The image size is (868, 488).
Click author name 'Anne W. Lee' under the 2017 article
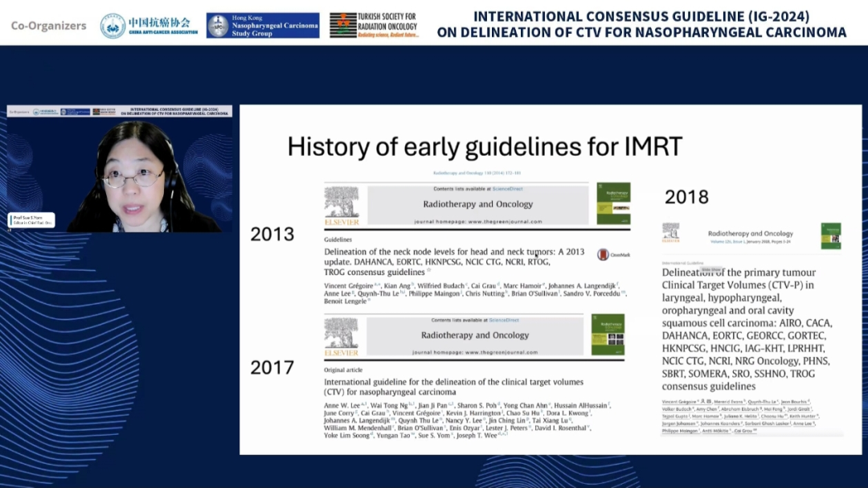pyautogui.click(x=342, y=405)
